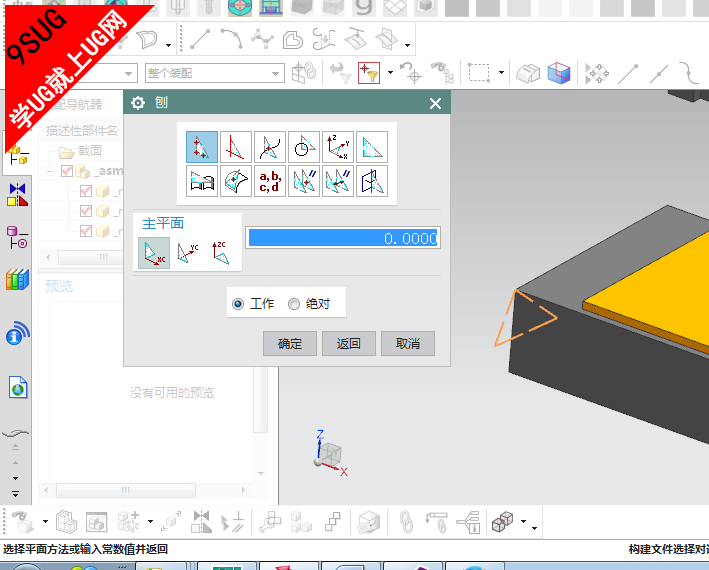Viewport: 709px width, 570px height.
Task: Select the two tangent faces plane icon
Action: click(202, 181)
